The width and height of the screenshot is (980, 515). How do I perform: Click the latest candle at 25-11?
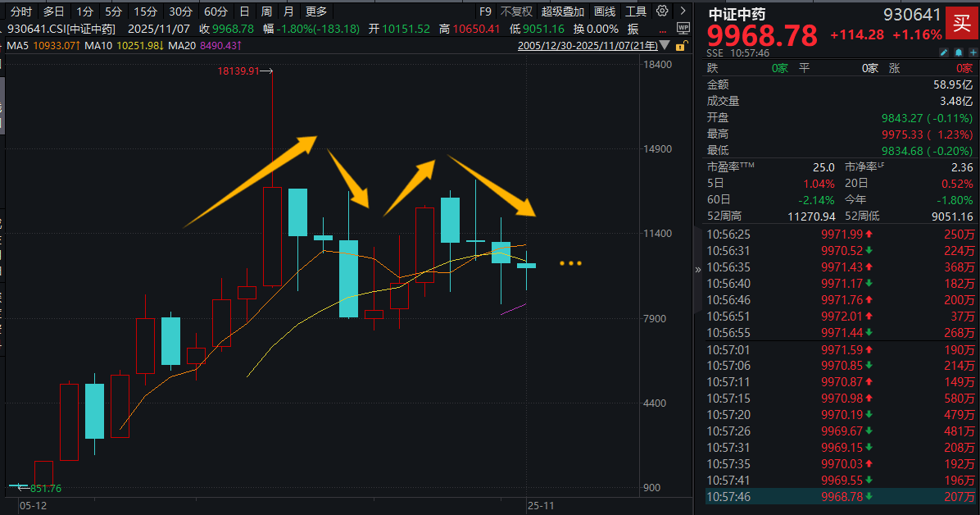526,266
